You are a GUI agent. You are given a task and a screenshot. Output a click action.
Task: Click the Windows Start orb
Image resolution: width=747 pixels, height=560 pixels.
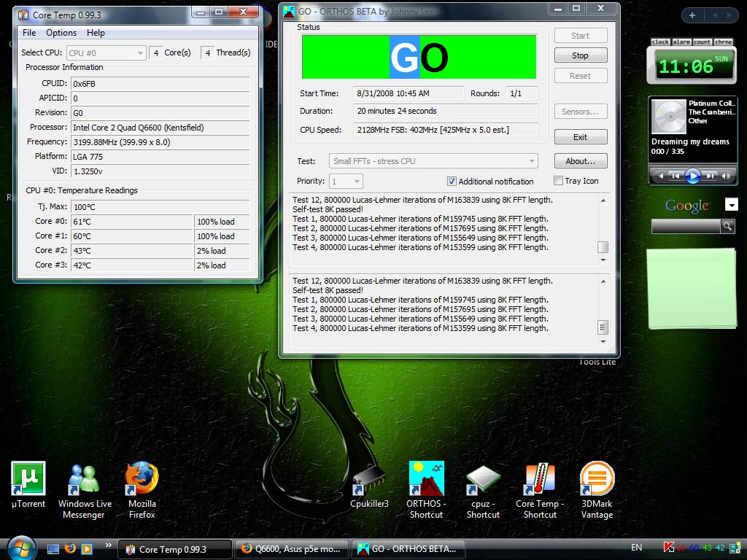[x=20, y=548]
